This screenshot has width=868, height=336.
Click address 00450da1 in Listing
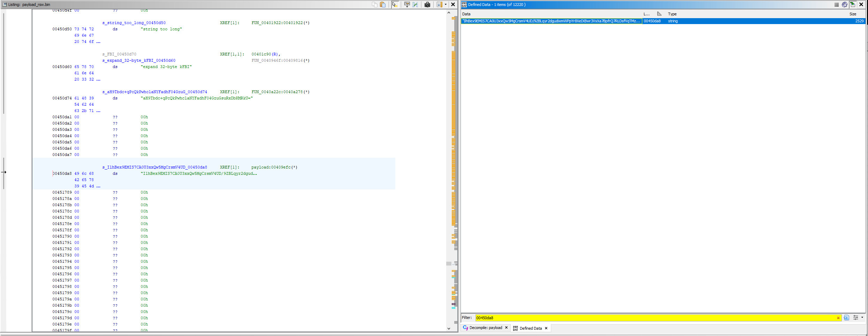(x=62, y=117)
